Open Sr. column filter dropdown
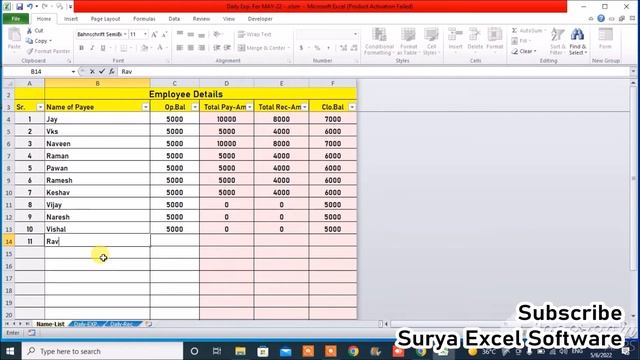The height and width of the screenshot is (360, 640). pos(40,107)
